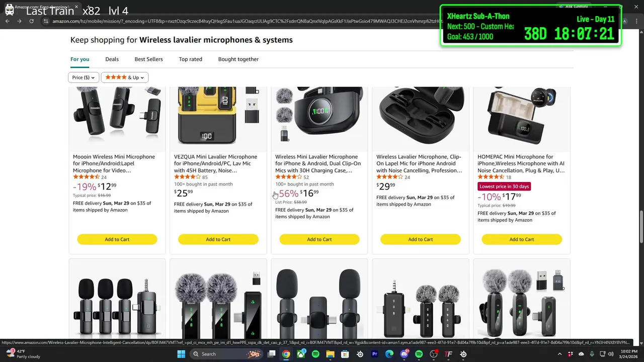
Task: Open Discord from the taskbar
Action: coord(404,354)
